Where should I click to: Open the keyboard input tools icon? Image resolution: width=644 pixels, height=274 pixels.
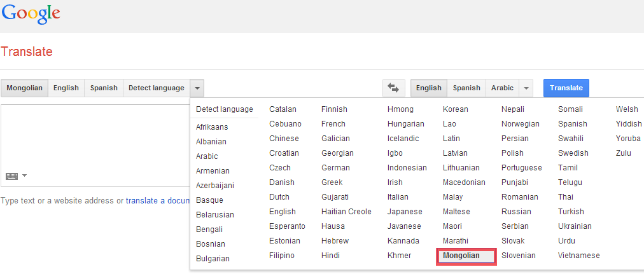click(x=11, y=176)
